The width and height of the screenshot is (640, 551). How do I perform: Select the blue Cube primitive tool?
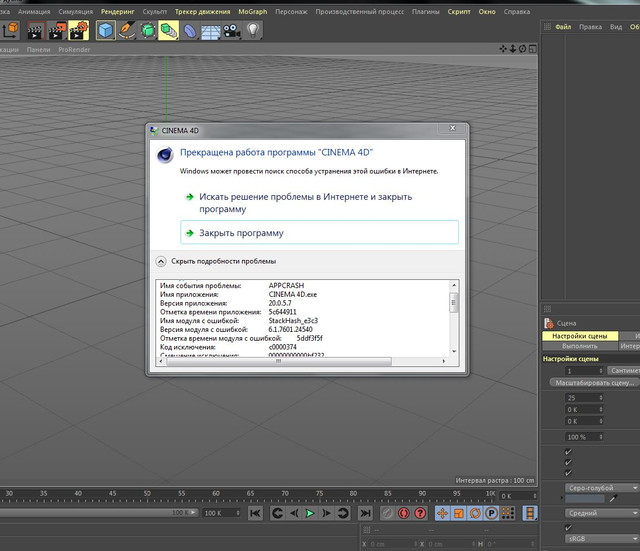coord(106,31)
